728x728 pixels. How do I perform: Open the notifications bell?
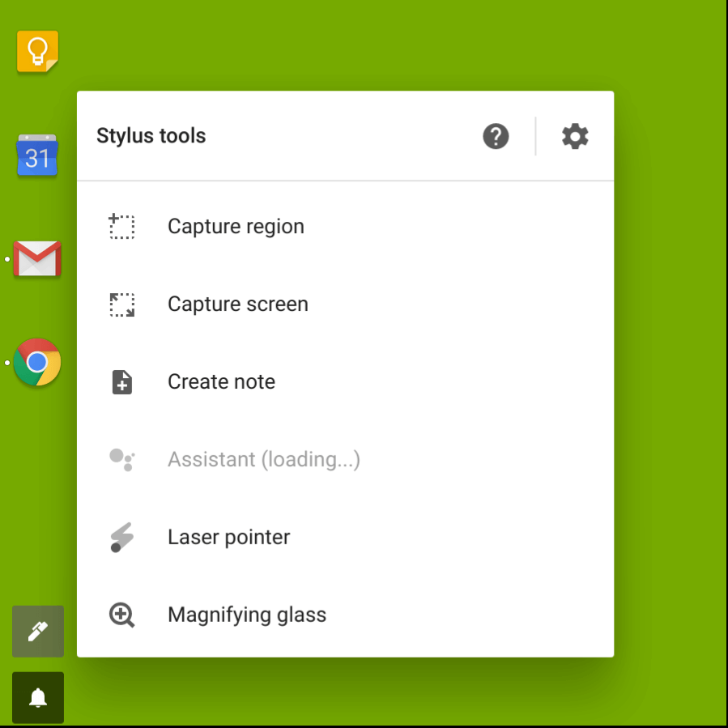click(38, 697)
